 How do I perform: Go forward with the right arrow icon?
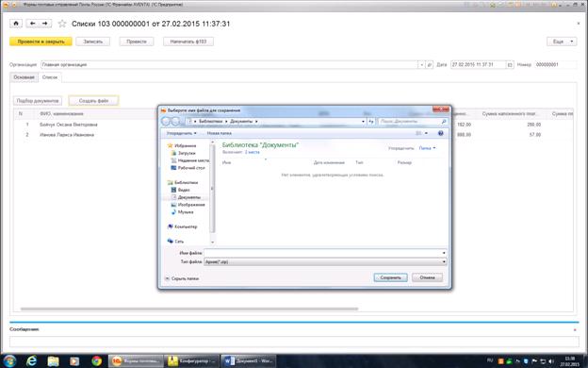(x=45, y=24)
